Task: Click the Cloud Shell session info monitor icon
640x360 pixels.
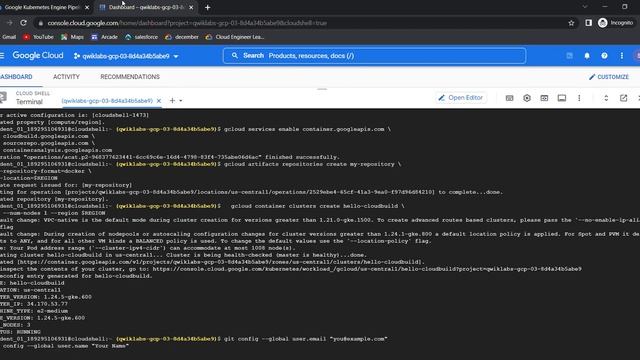Action: (x=562, y=98)
